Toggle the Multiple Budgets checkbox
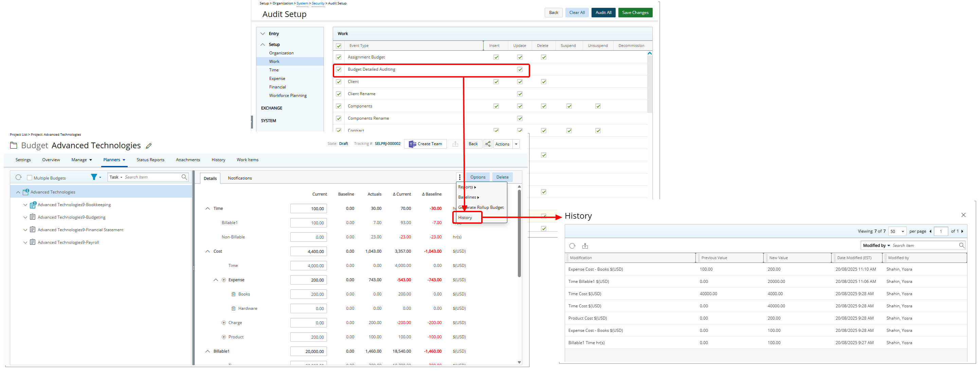The image size is (980, 371). pos(29,177)
